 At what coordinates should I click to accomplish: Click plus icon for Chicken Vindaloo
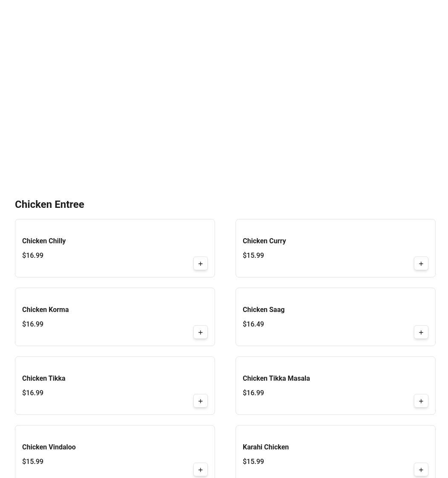click(x=201, y=470)
